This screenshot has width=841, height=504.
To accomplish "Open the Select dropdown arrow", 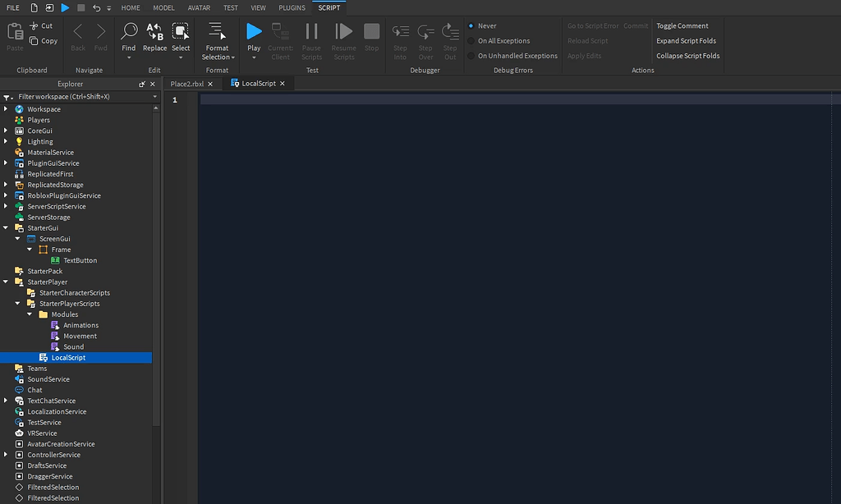I will click(181, 57).
